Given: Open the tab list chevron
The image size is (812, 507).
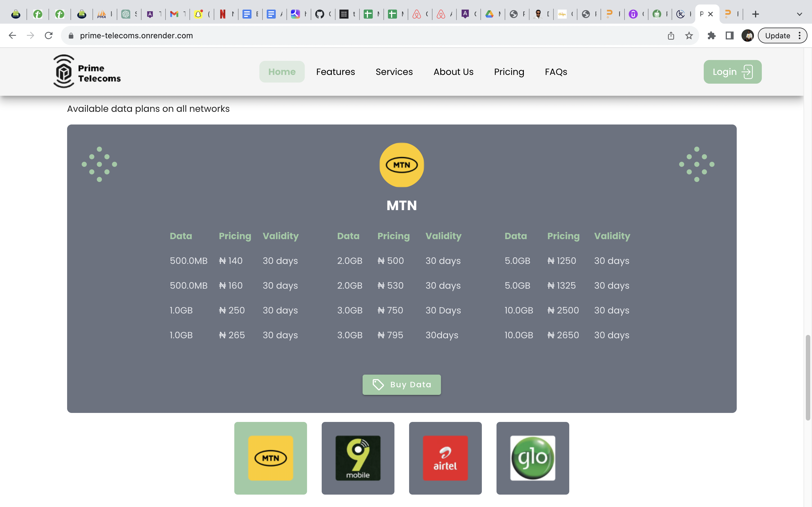Looking at the screenshot, I should [x=799, y=14].
